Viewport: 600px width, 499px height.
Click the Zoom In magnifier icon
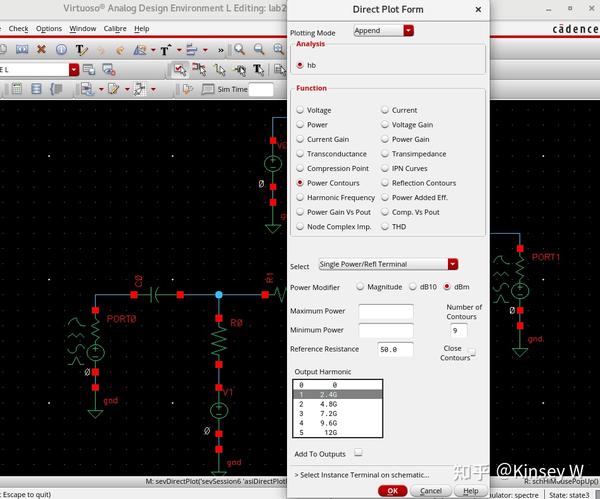[x=240, y=49]
